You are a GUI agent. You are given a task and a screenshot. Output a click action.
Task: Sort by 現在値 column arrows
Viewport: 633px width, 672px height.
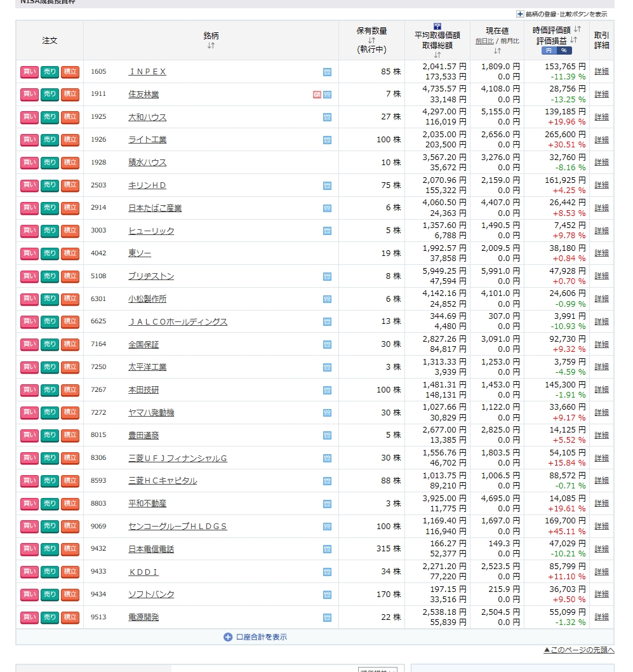(x=497, y=51)
